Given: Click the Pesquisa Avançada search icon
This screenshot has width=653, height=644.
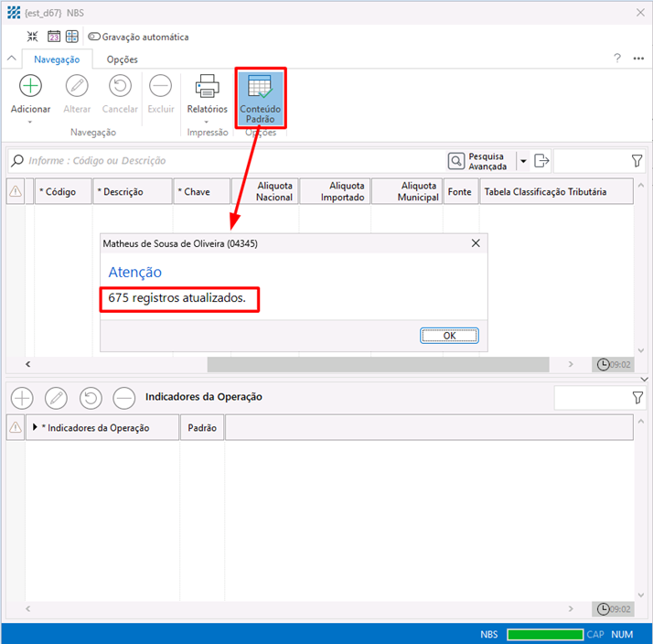Looking at the screenshot, I should (x=455, y=161).
